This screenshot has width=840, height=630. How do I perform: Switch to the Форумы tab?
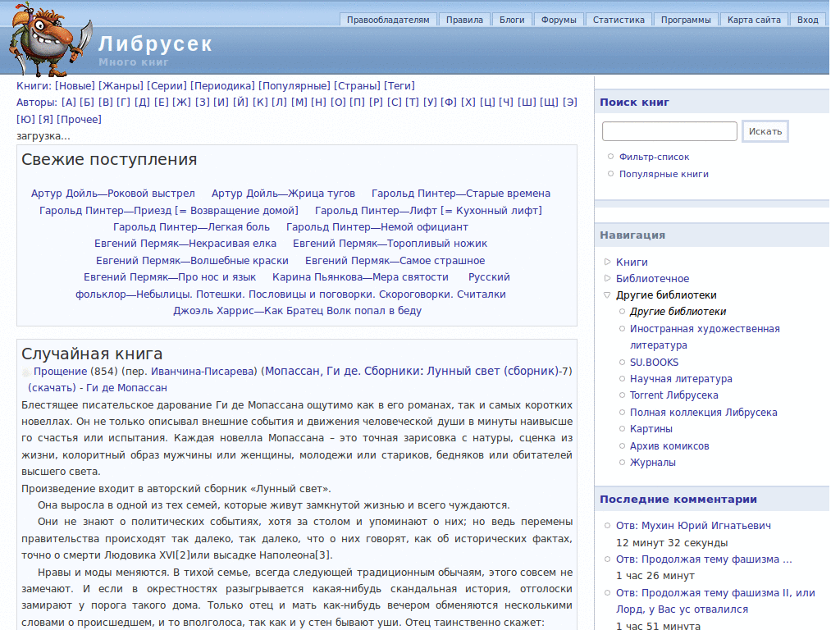559,20
